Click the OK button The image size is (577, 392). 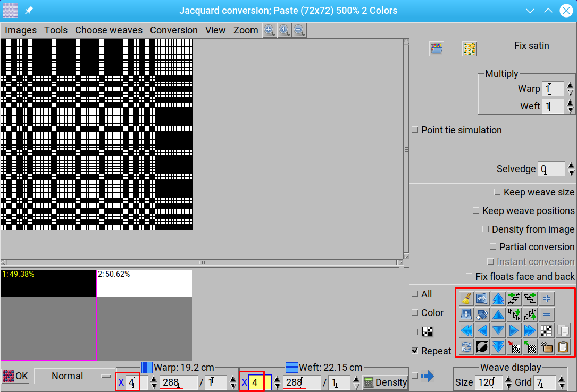click(15, 376)
